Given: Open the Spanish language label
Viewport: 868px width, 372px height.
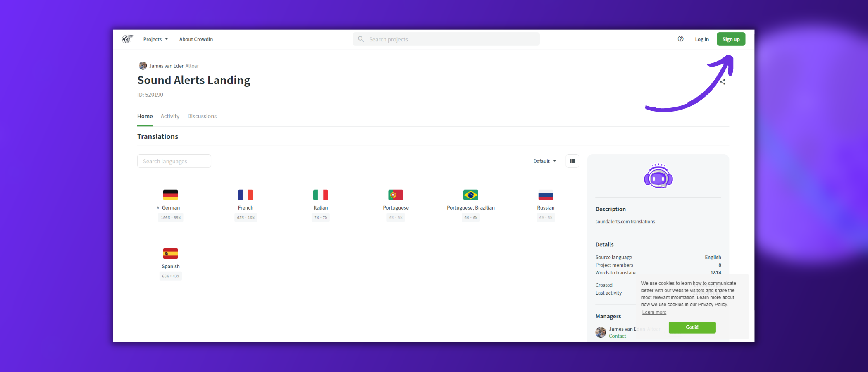Looking at the screenshot, I should (171, 267).
